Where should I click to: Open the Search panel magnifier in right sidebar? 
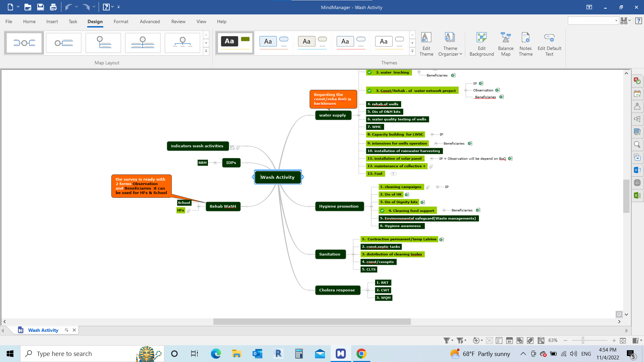point(637,144)
